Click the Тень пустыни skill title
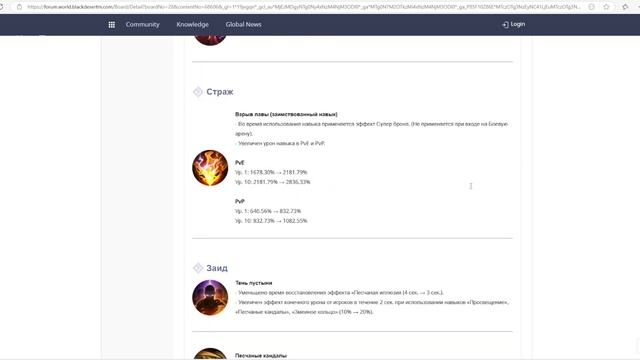The image size is (640, 360). pyautogui.click(x=253, y=283)
